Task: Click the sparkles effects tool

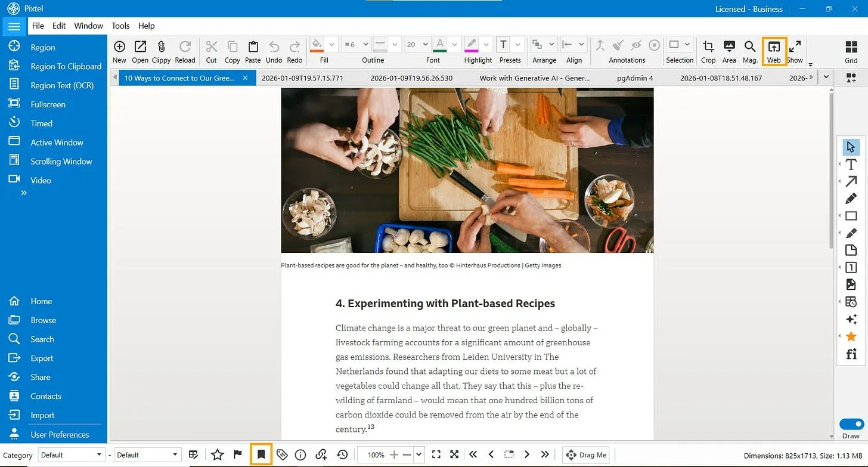Action: (851, 320)
